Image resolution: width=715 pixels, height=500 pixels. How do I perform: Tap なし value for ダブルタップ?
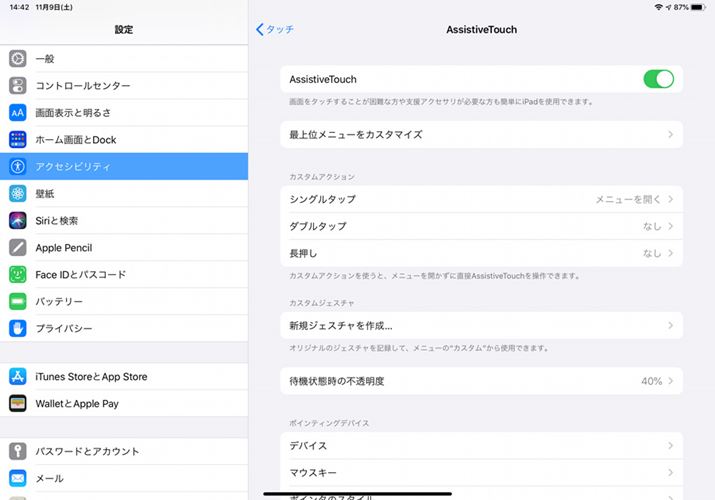tap(652, 226)
